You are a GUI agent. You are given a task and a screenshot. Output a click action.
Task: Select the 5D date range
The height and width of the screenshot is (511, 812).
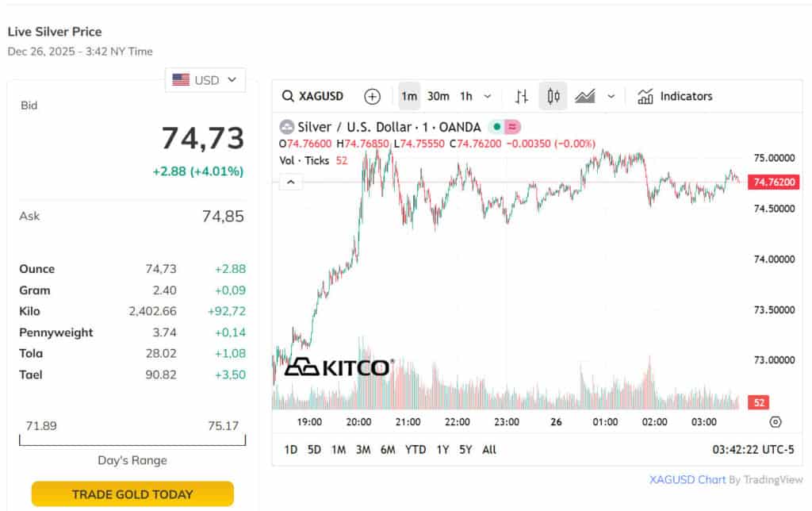[x=314, y=449]
